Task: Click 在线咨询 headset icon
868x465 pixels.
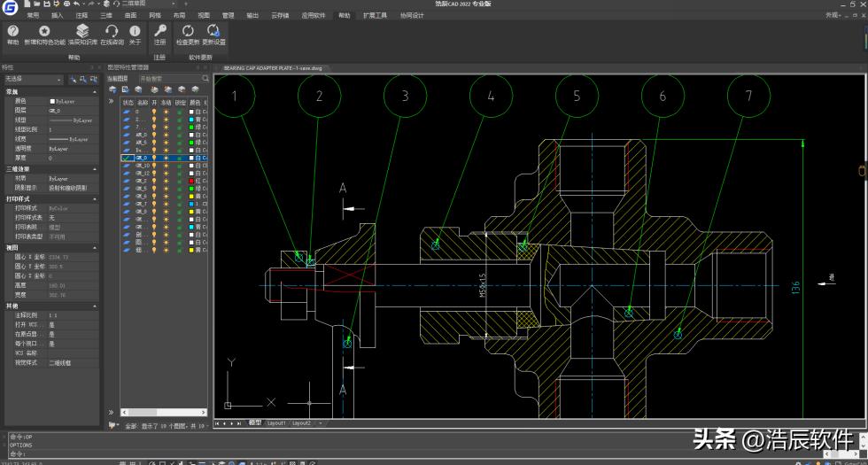Action: point(112,32)
